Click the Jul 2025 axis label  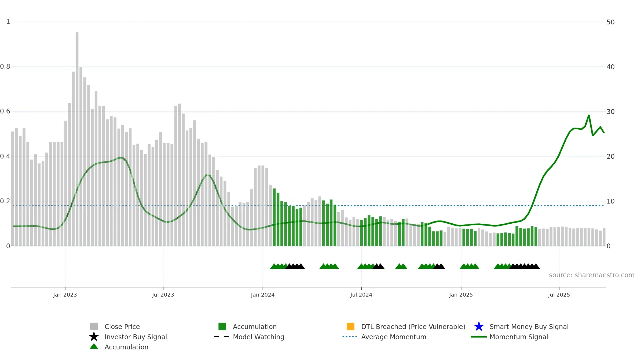point(559,295)
